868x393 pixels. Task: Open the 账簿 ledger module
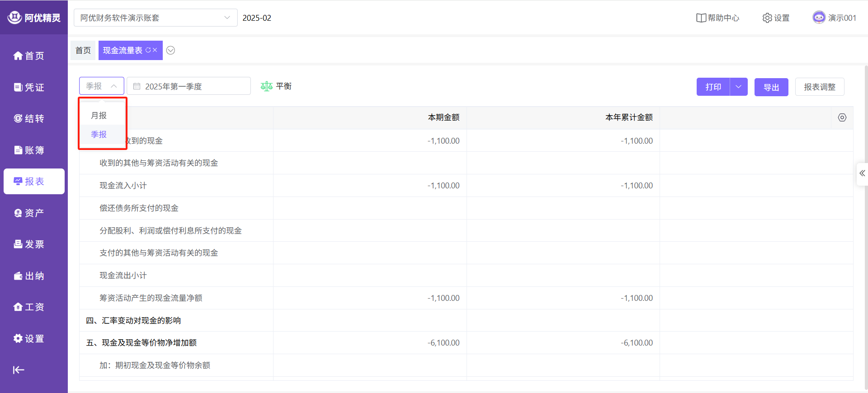click(29, 150)
